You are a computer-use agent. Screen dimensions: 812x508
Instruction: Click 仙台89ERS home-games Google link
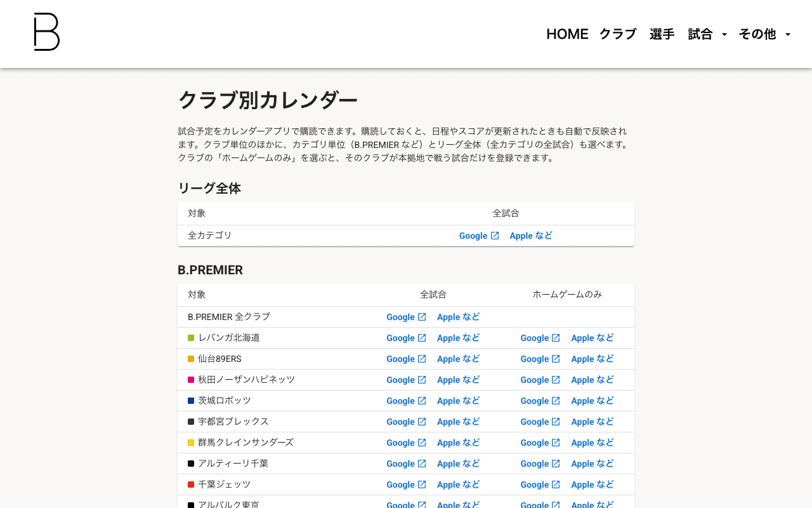point(540,359)
